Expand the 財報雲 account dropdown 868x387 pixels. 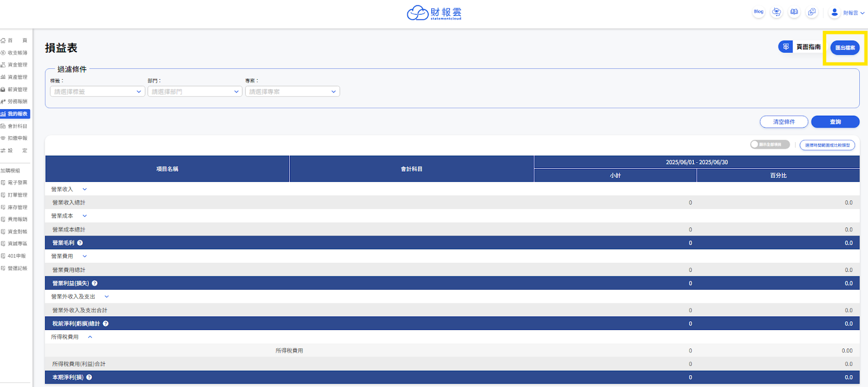point(854,13)
